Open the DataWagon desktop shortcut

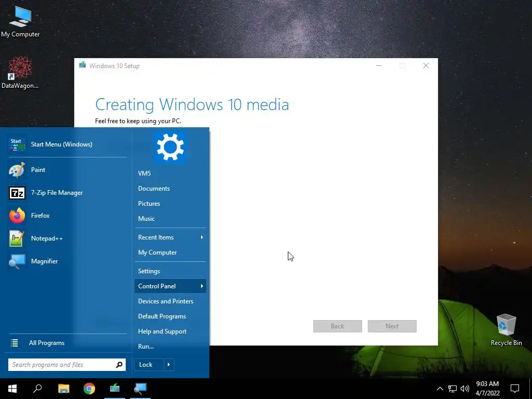click(20, 73)
